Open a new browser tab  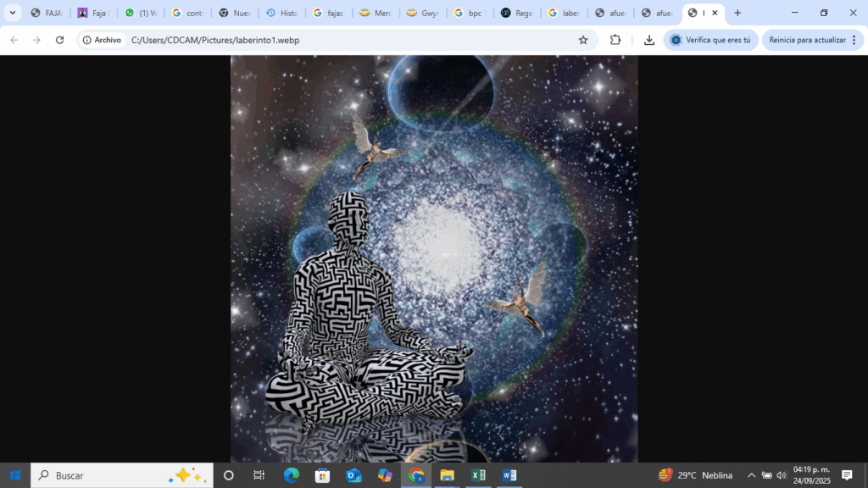tap(737, 13)
